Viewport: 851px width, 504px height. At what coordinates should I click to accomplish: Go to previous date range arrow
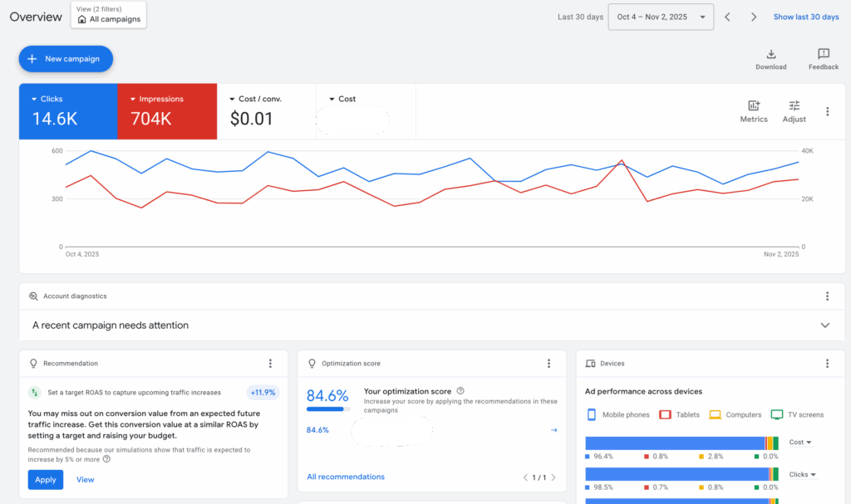click(x=727, y=17)
